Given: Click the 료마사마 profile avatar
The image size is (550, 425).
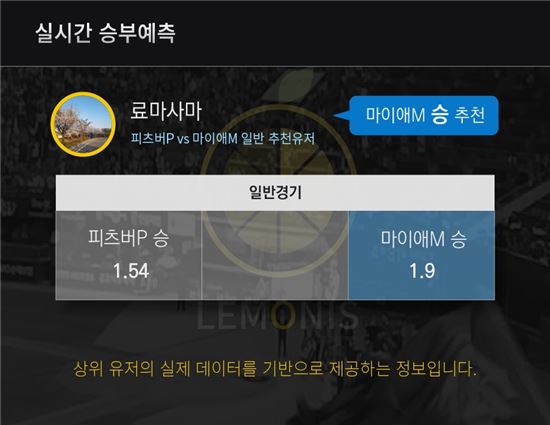Looking at the screenshot, I should click(x=83, y=124).
